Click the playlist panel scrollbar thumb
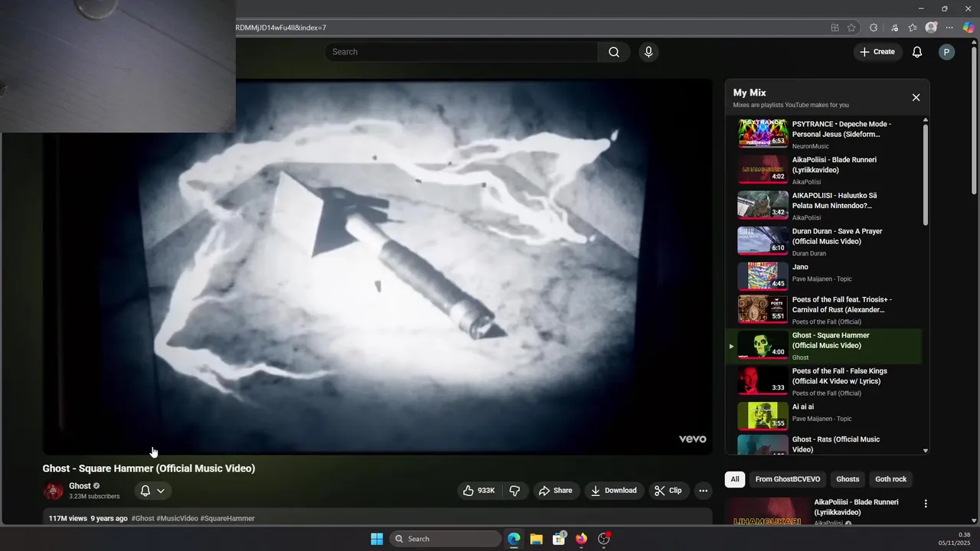Viewport: 980px width, 551px height. [x=925, y=174]
